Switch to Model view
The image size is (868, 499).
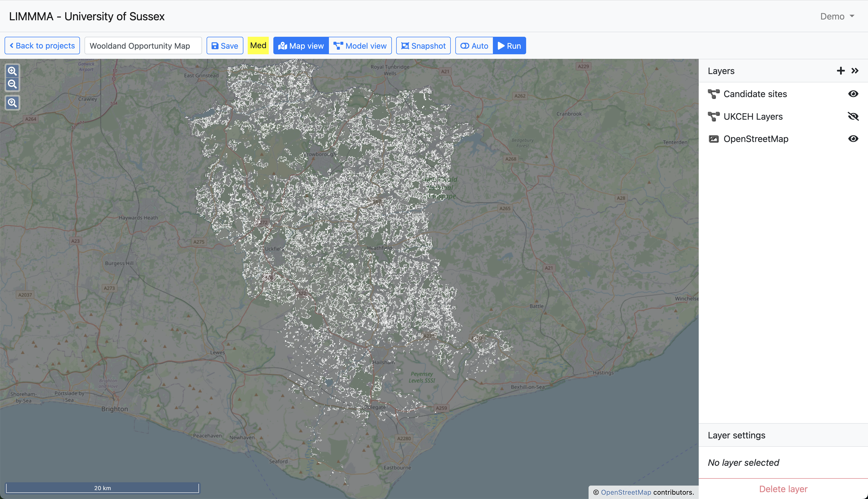point(360,46)
